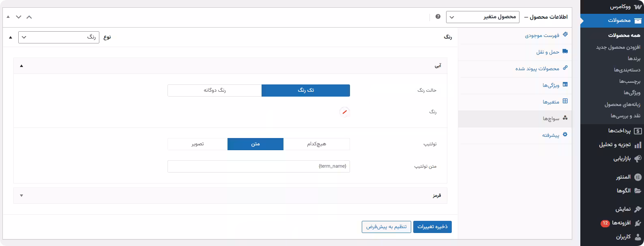
Task: Open ویژگی‌ها link in sidebar submenu
Action: [632, 93]
